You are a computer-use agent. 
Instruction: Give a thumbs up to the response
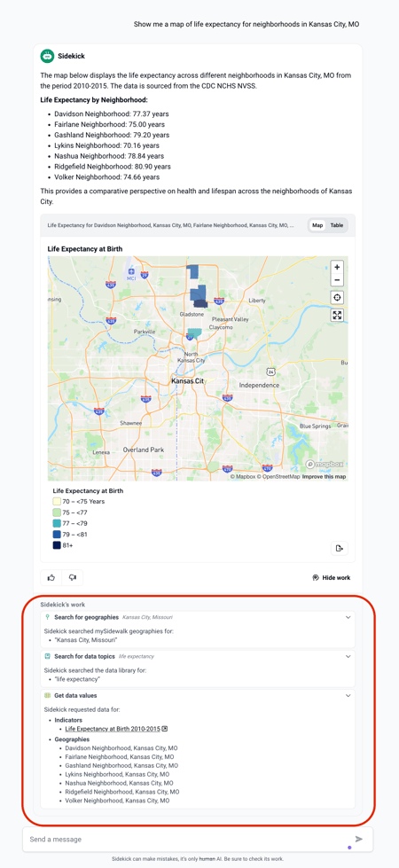pyautogui.click(x=51, y=577)
